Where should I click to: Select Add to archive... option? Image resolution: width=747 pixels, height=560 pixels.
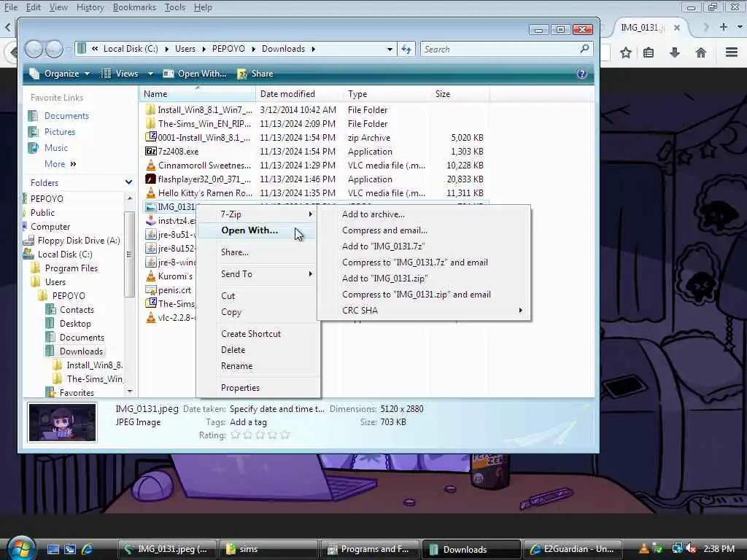point(373,214)
